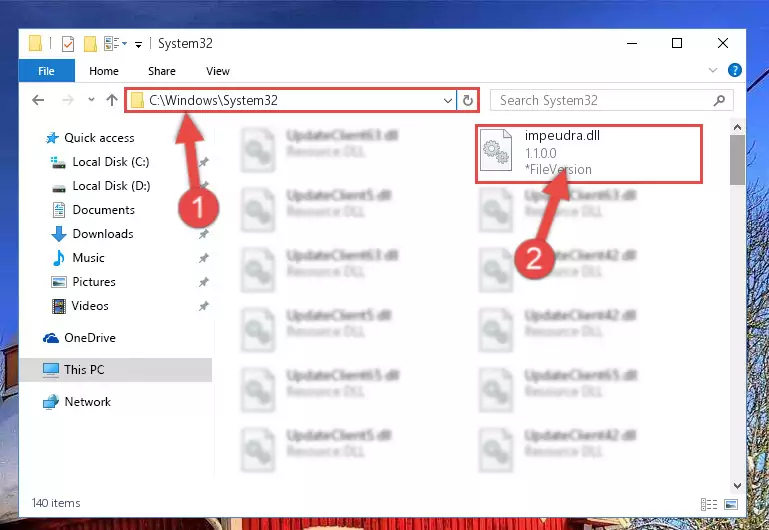Click the Downloads blue arrow icon
This screenshot has height=530, width=769.
(x=59, y=234)
